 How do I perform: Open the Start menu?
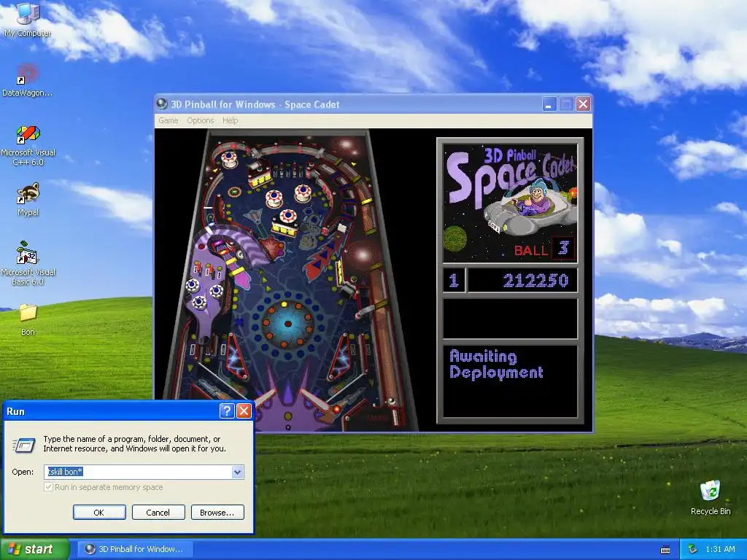[35, 549]
